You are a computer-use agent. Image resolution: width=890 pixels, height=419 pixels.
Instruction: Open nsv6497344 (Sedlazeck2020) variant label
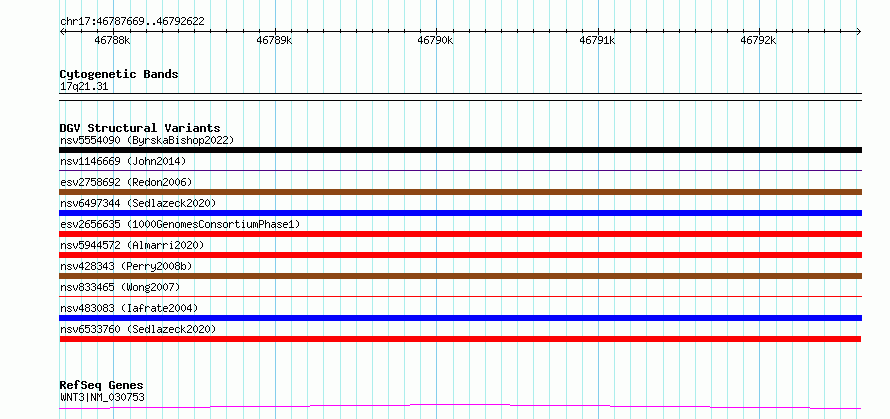point(138,203)
